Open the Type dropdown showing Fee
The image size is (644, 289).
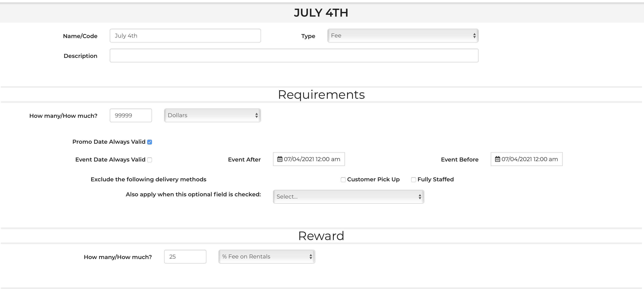[x=403, y=36]
